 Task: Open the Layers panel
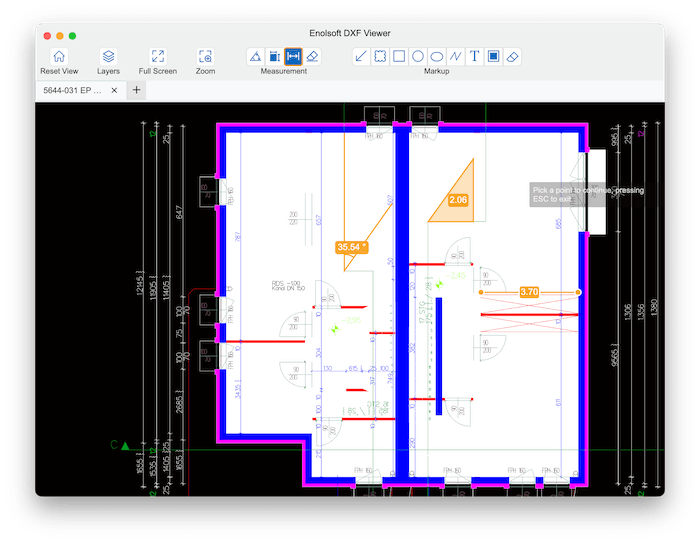[108, 57]
